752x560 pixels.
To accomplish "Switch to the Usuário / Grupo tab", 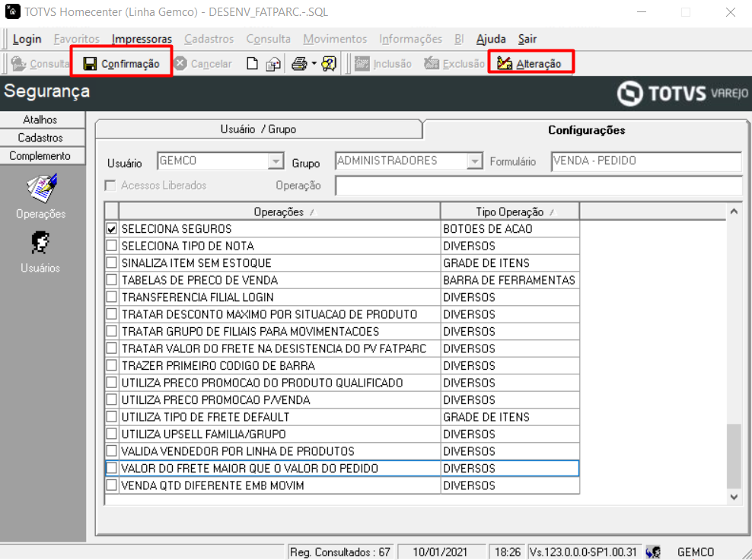I will pyautogui.click(x=258, y=129).
